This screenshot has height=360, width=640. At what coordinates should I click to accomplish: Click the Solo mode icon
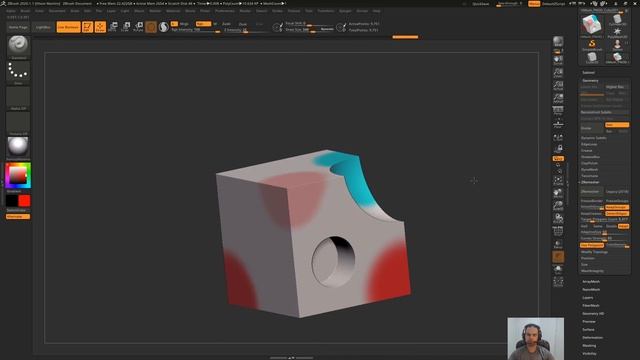tap(558, 269)
